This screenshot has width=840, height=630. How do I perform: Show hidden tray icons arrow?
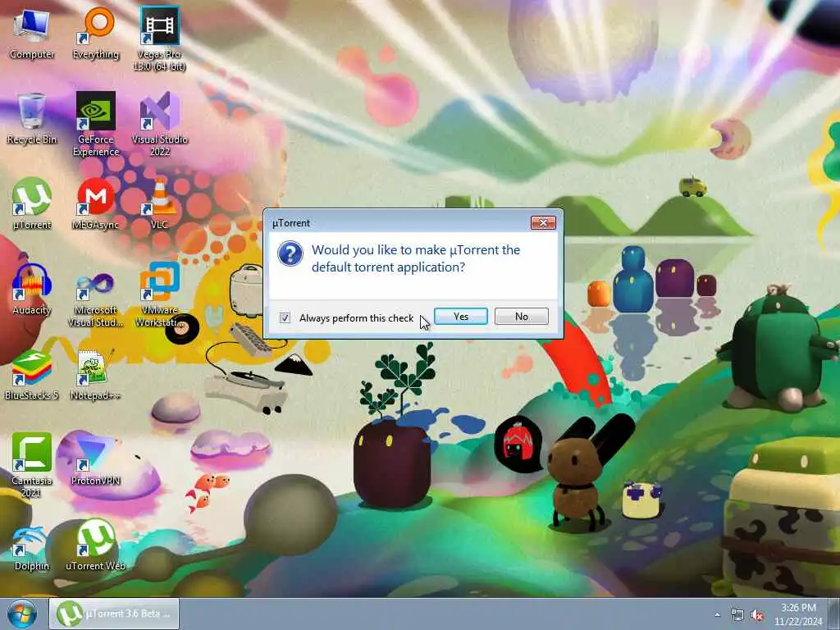tap(717, 615)
